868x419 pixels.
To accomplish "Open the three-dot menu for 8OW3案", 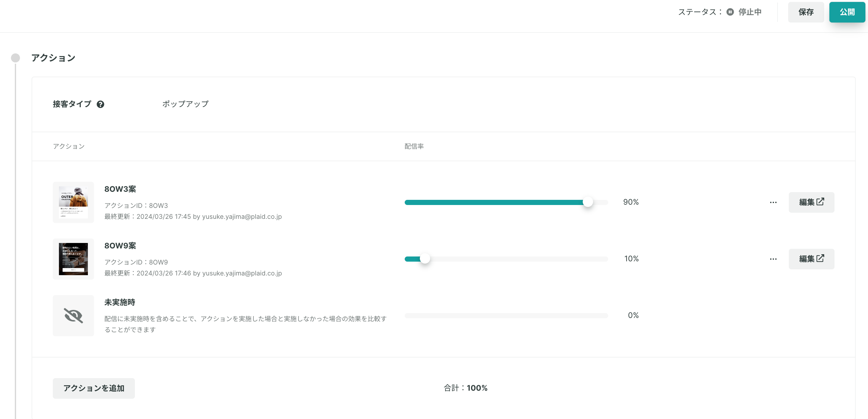I will click(x=773, y=202).
